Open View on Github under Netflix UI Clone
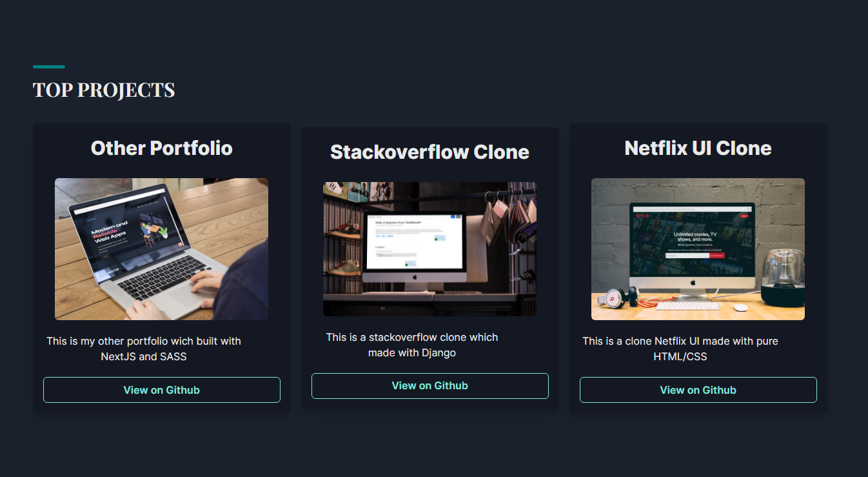 (x=698, y=390)
